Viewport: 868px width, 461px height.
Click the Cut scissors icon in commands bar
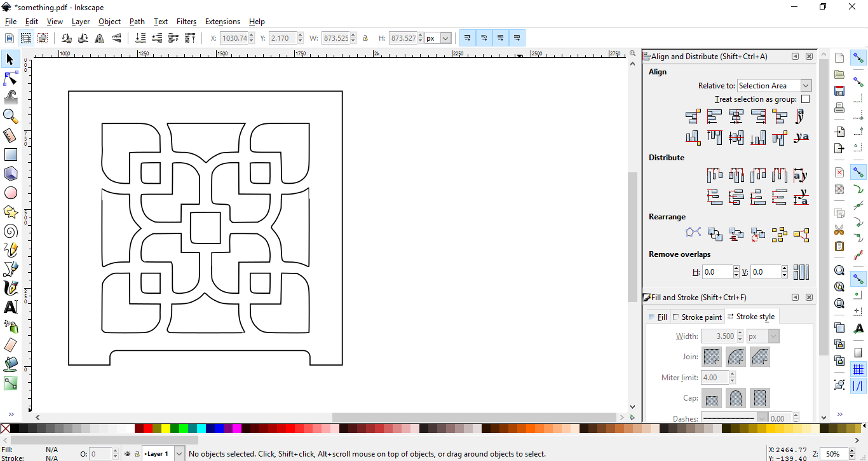click(839, 230)
